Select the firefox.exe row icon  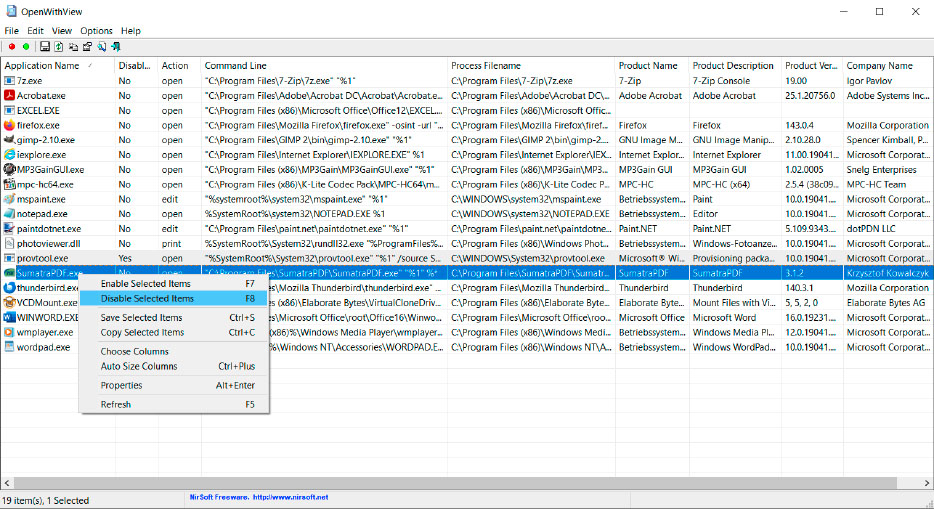pyautogui.click(x=10, y=125)
